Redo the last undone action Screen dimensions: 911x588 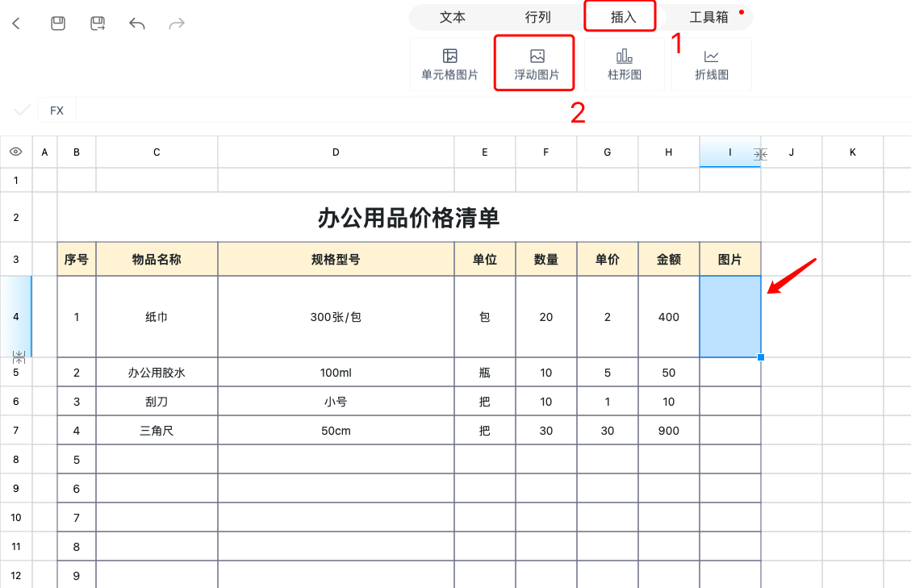tap(177, 23)
